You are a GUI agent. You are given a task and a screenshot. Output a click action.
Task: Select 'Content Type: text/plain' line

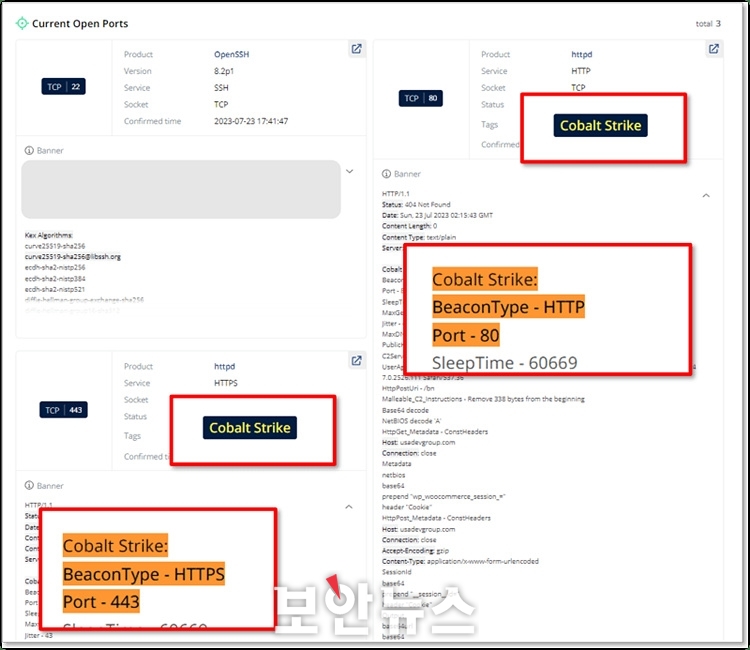tap(419, 237)
